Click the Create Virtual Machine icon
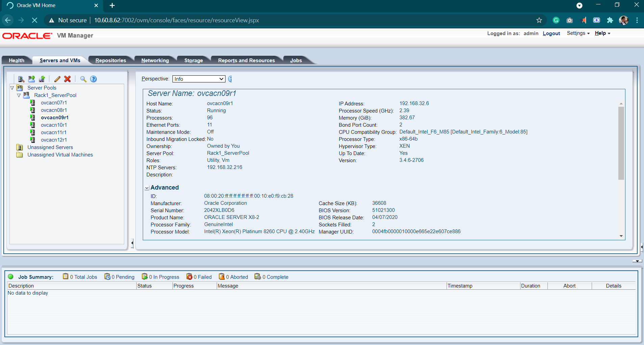Image resolution: width=644 pixels, height=345 pixels. click(42, 79)
